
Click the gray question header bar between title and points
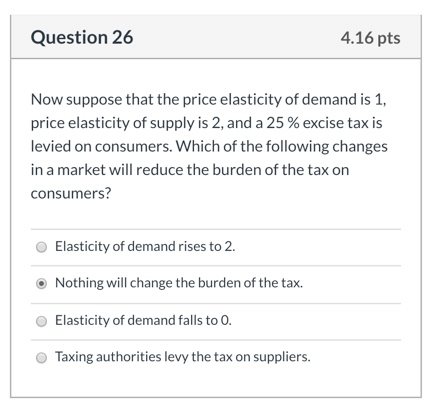237,37
